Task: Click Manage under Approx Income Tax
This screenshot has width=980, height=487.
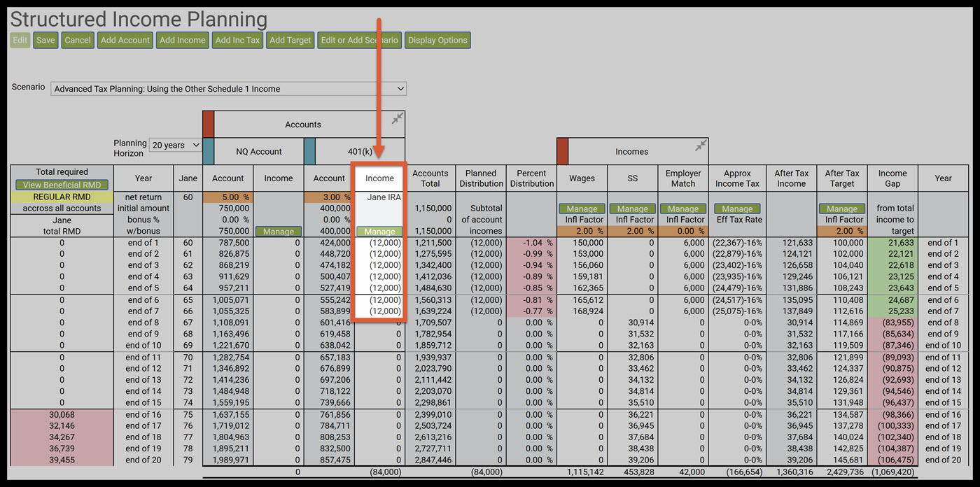Action: (737, 209)
